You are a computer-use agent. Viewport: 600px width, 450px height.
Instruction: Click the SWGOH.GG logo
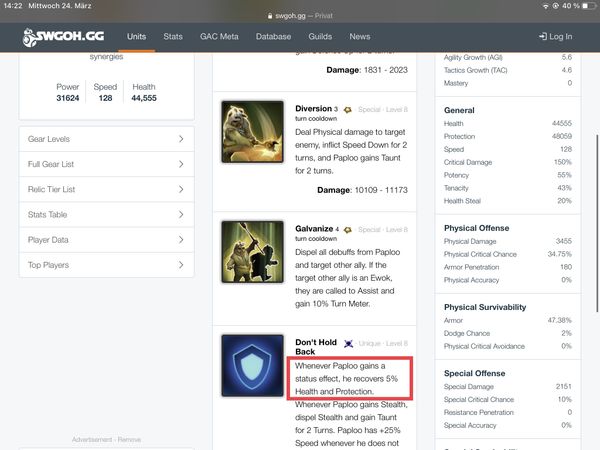(x=63, y=37)
